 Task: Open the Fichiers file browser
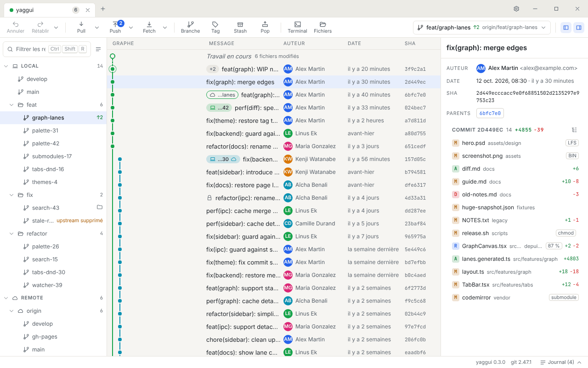323,27
